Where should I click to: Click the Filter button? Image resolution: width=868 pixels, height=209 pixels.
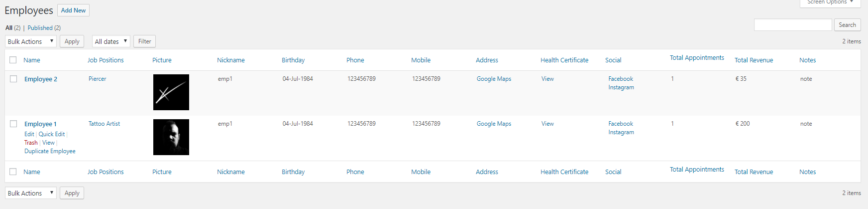(x=144, y=41)
